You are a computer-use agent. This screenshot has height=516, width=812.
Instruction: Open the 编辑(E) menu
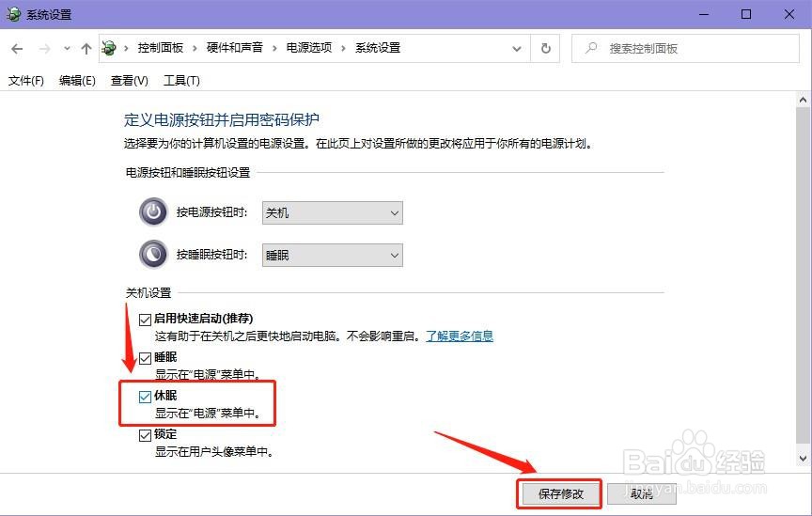coord(77,81)
